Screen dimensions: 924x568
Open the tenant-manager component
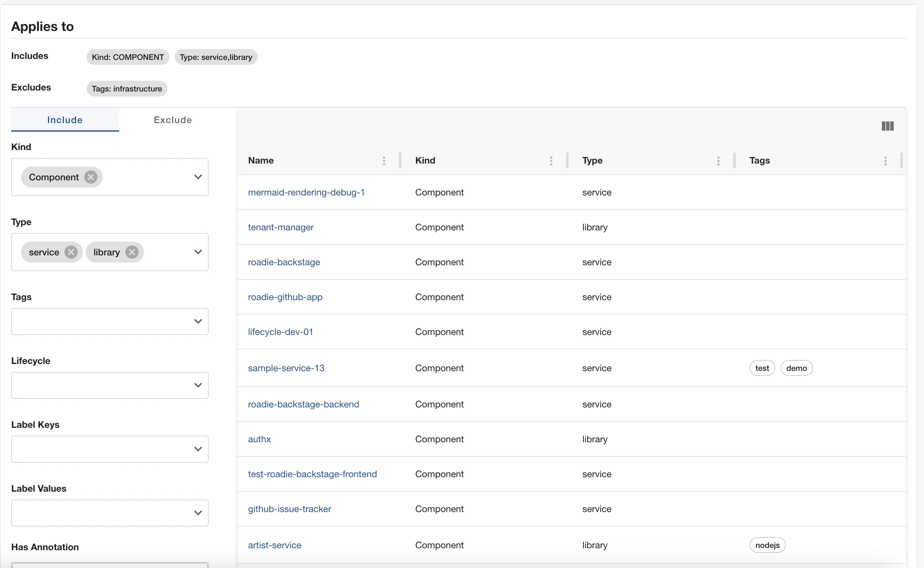pos(281,227)
